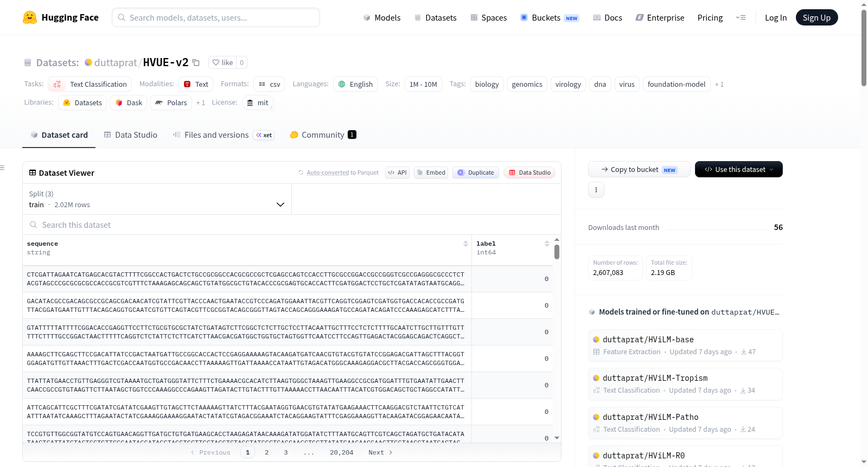868x467 pixels.
Task: Open the three-dot more options button
Action: (596, 190)
